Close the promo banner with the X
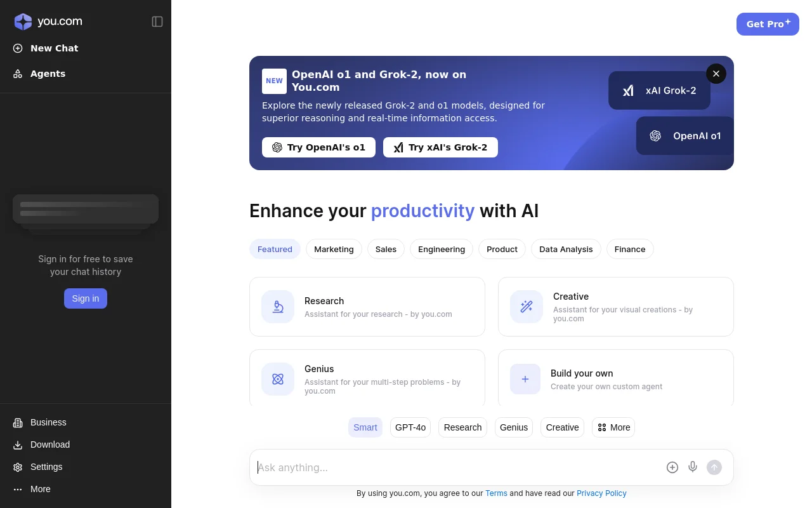Screen dimensions: 812x508 click(716, 74)
